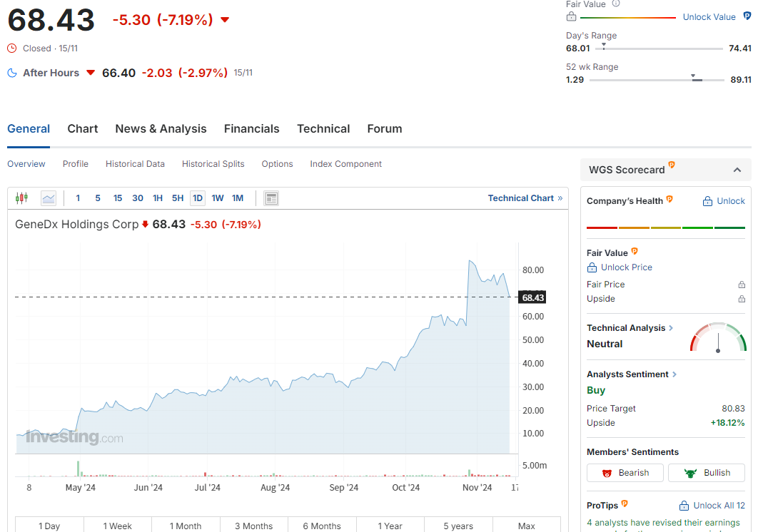Open the General tab
The width and height of the screenshot is (758, 532).
click(29, 129)
